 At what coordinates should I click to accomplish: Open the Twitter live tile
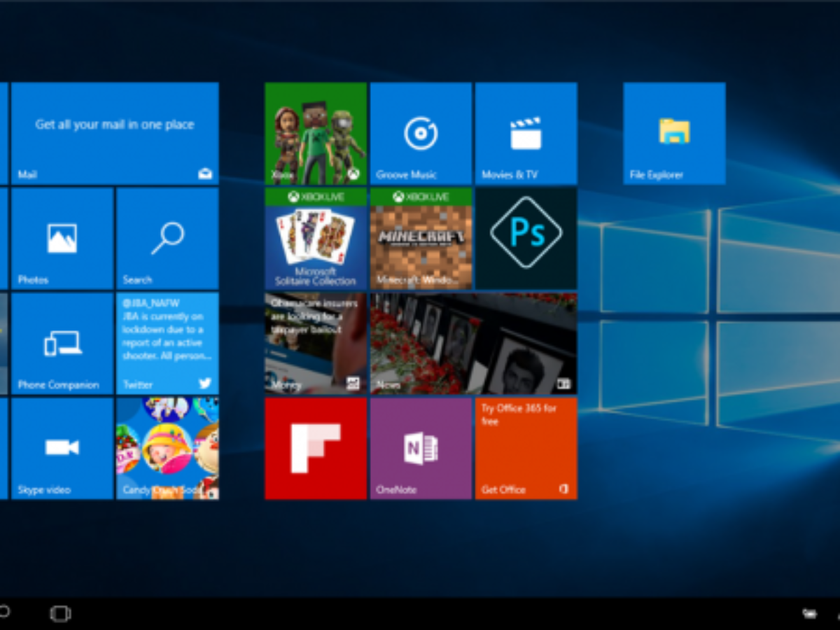tap(167, 344)
